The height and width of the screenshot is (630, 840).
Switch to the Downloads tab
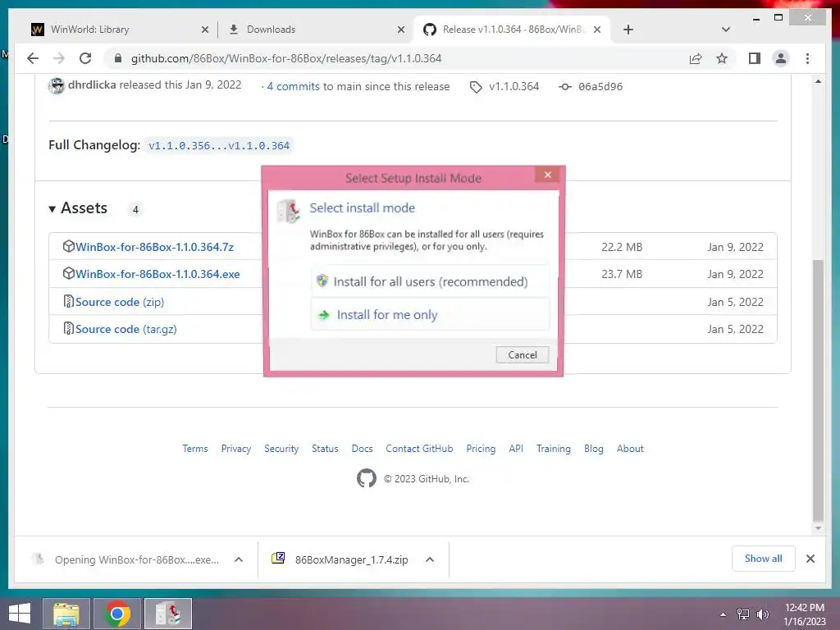pos(271,30)
